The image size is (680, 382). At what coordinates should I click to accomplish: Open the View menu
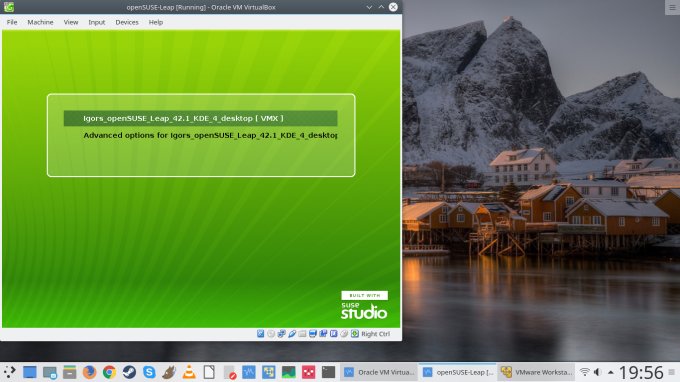coord(71,22)
